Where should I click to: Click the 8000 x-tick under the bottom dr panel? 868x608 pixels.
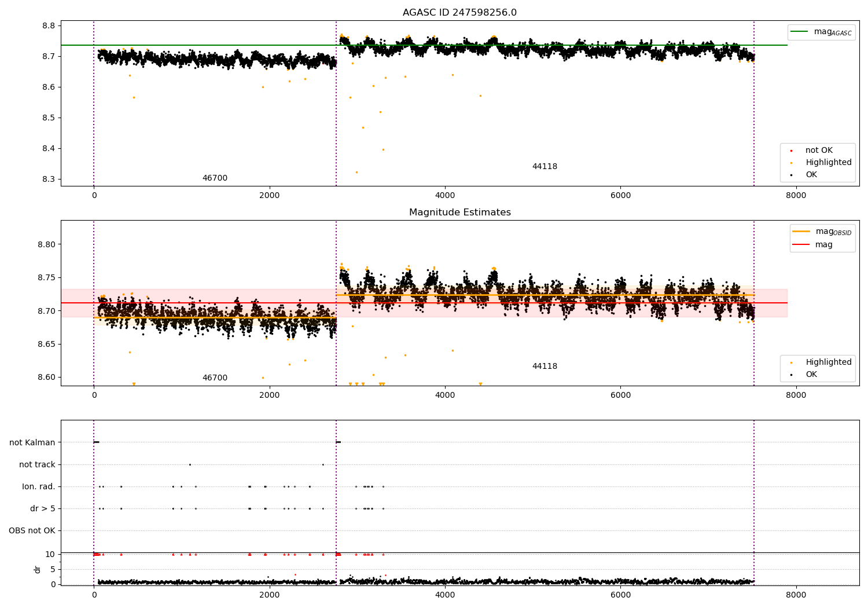796,595
